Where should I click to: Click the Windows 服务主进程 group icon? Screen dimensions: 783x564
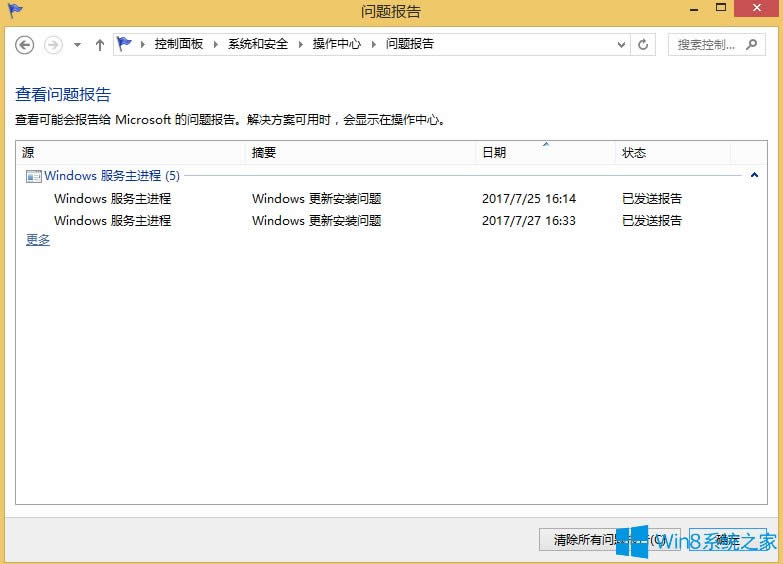click(x=33, y=176)
